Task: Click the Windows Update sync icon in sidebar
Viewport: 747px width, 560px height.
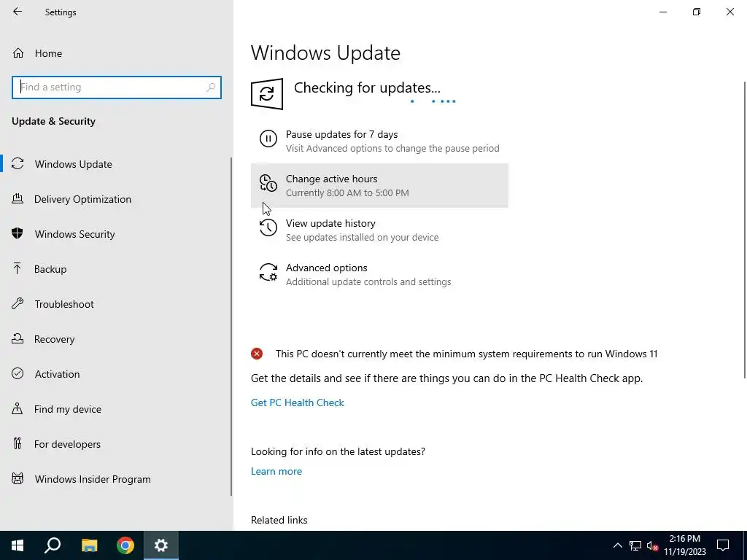Action: pyautogui.click(x=18, y=164)
